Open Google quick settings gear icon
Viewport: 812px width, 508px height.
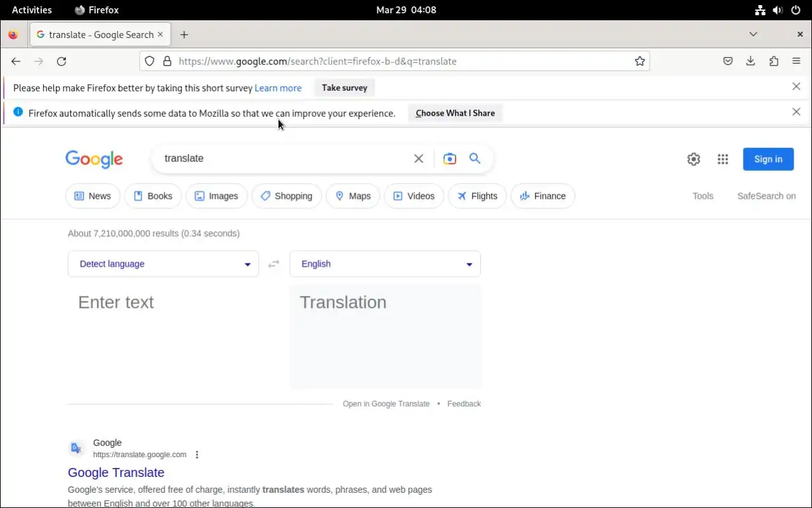click(694, 159)
